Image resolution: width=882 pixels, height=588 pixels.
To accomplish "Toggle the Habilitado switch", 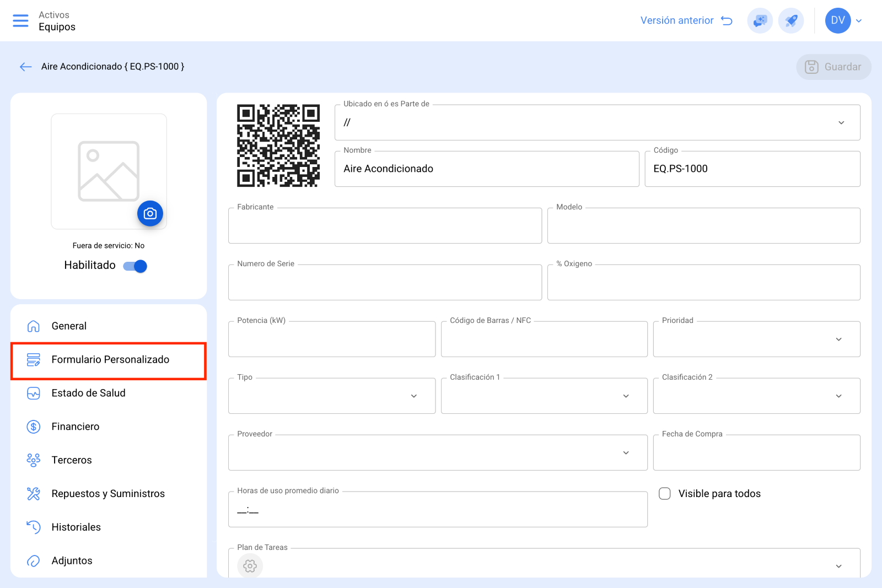I will click(x=136, y=266).
